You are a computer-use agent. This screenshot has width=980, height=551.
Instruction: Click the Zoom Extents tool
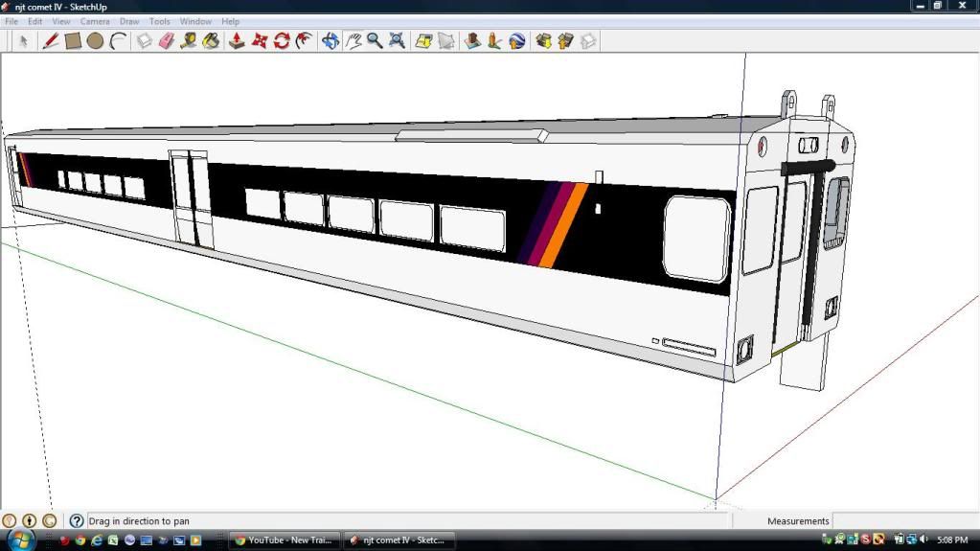397,41
